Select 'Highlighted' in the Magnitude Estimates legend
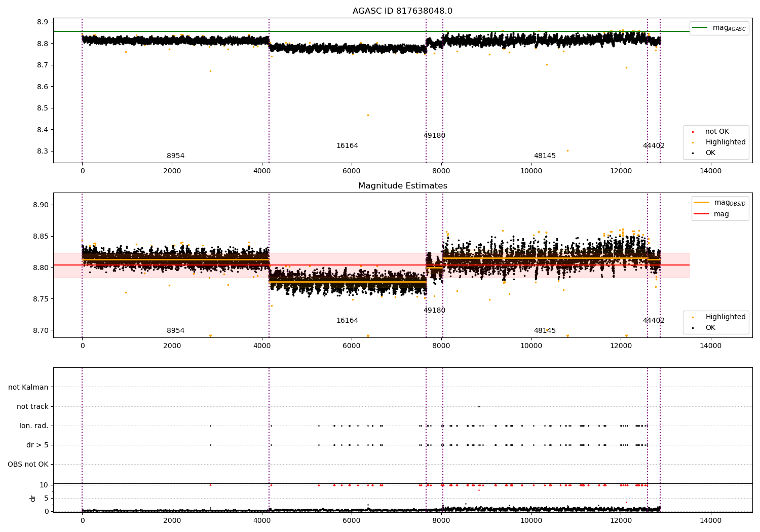760x532 pixels. [x=719, y=317]
